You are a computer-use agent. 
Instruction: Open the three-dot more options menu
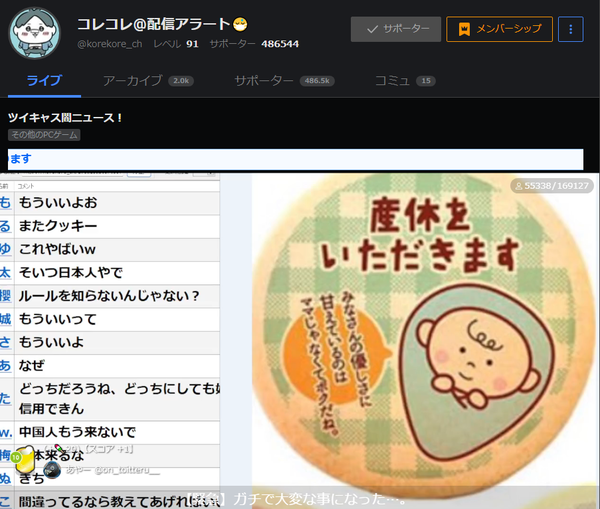coord(571,29)
